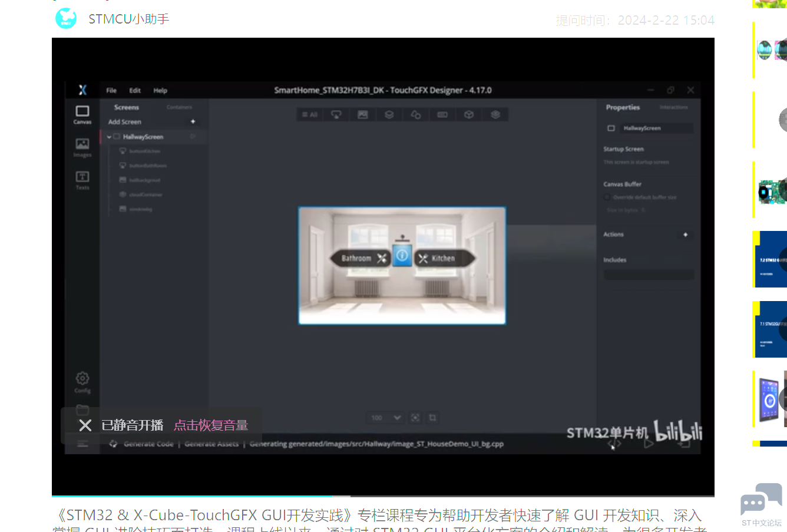Click the fit-to-screen icon next to zoom

coord(415,418)
